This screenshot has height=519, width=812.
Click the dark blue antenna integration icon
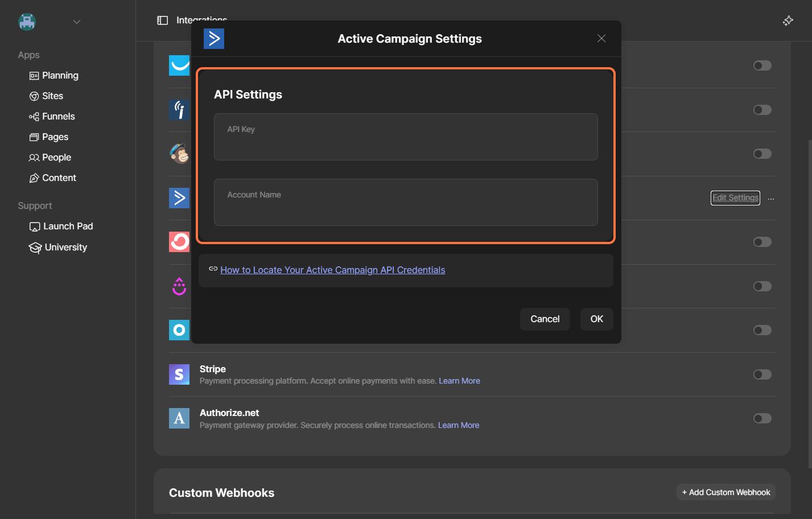point(179,110)
